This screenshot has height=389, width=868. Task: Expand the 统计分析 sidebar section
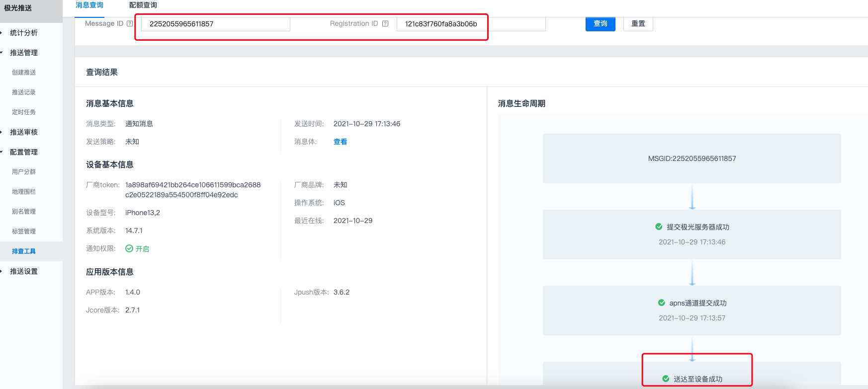click(23, 33)
